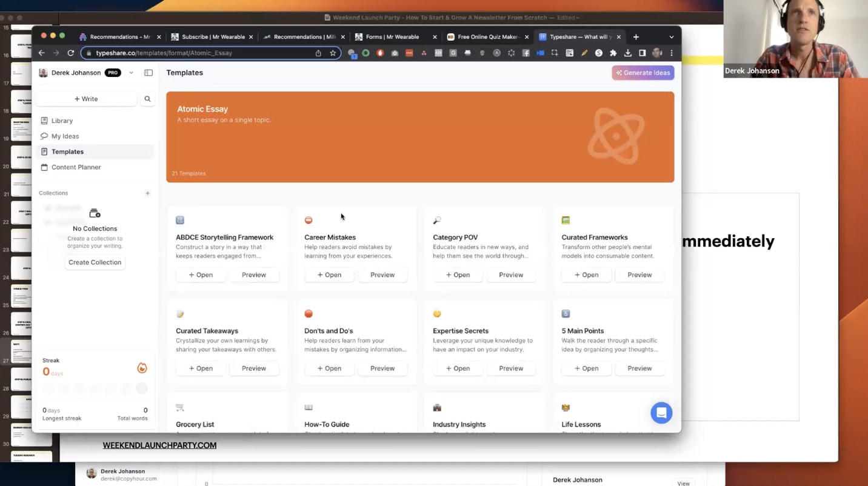Image resolution: width=868 pixels, height=486 pixels.
Task: Click the Don'ts and Do's red circle icon
Action: tap(309, 314)
